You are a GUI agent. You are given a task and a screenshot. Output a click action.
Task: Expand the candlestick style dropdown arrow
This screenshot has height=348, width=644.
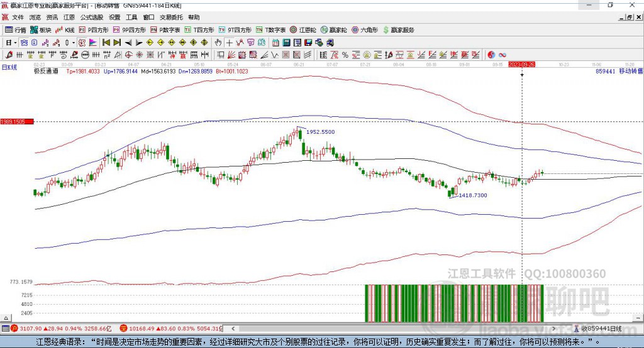click(x=74, y=42)
